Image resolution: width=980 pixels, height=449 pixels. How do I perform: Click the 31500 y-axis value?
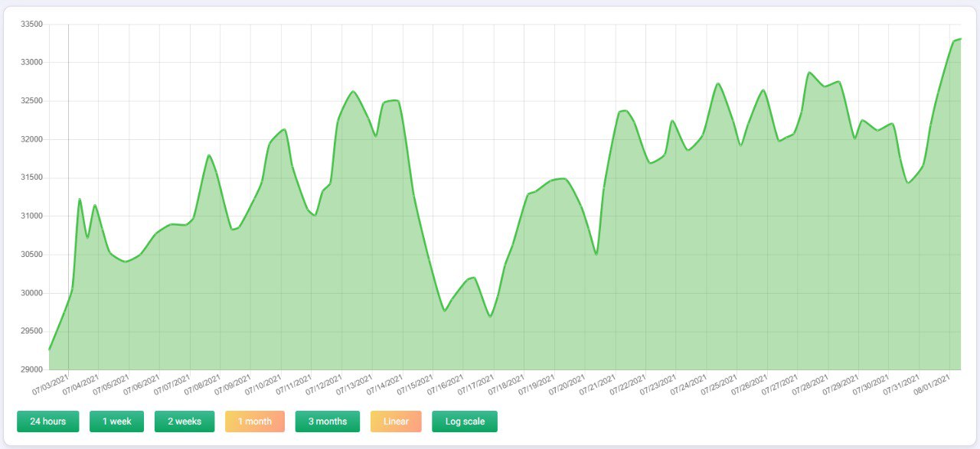coord(31,178)
